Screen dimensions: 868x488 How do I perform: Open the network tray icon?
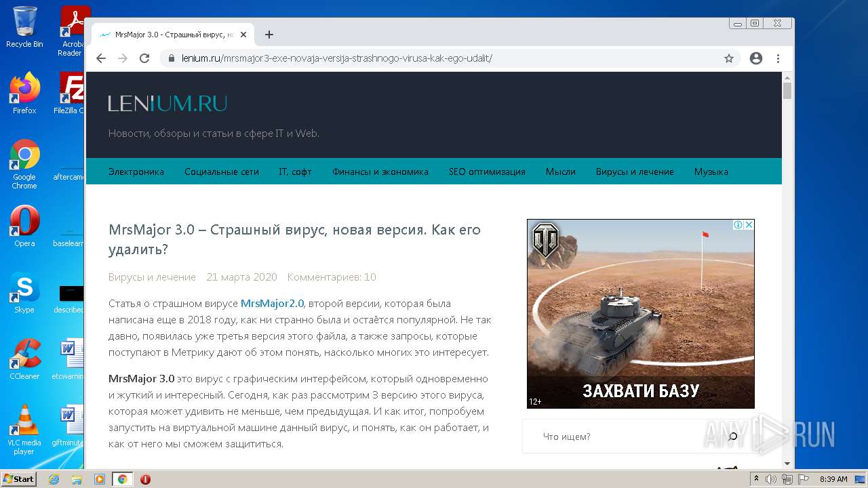tap(787, 479)
